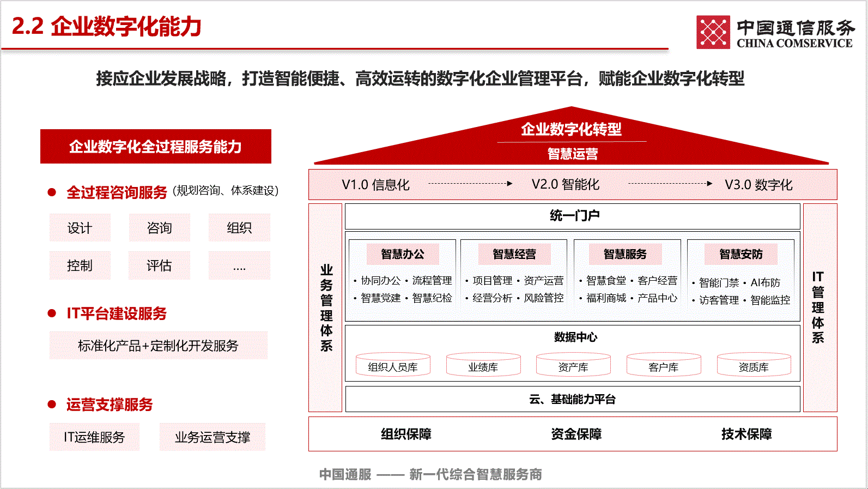Click the 产品中心 item
The image size is (868, 489).
click(658, 298)
